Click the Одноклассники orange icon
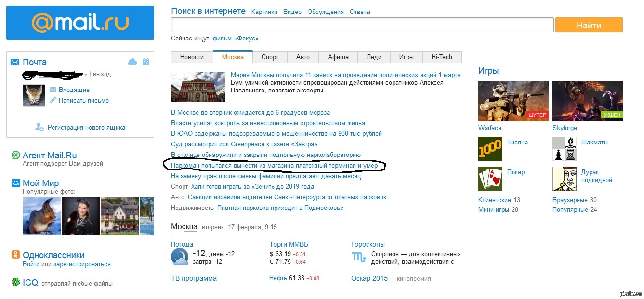Screen dimensions: 644x299 pyautogui.click(x=16, y=255)
